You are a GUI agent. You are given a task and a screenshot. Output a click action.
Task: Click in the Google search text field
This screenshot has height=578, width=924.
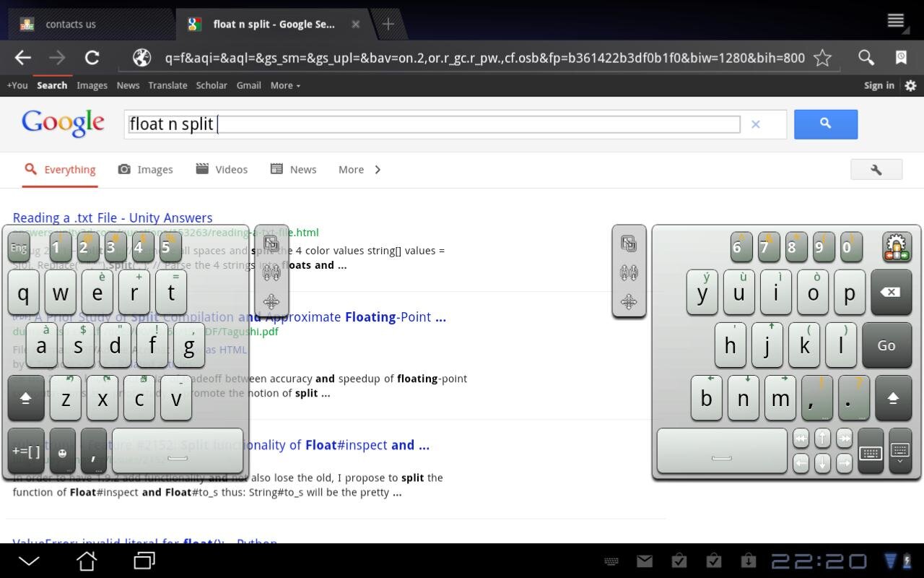coord(433,124)
